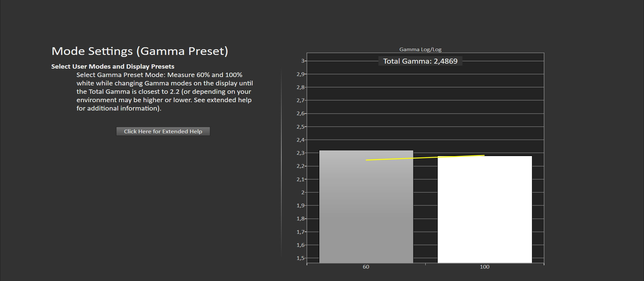The height and width of the screenshot is (281, 644).
Task: Click the Gamma Log/Log chart title
Action: [420, 49]
